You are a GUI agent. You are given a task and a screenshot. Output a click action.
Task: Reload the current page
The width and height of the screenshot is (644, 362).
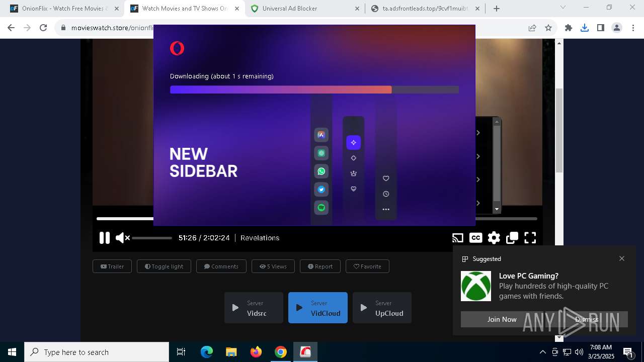click(43, 28)
